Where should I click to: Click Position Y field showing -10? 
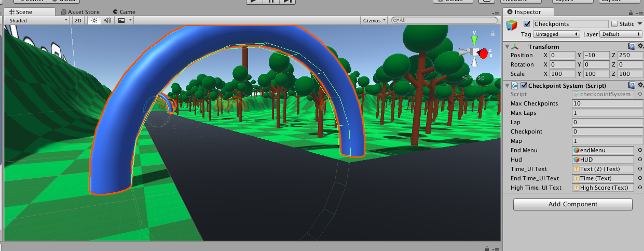click(x=596, y=55)
